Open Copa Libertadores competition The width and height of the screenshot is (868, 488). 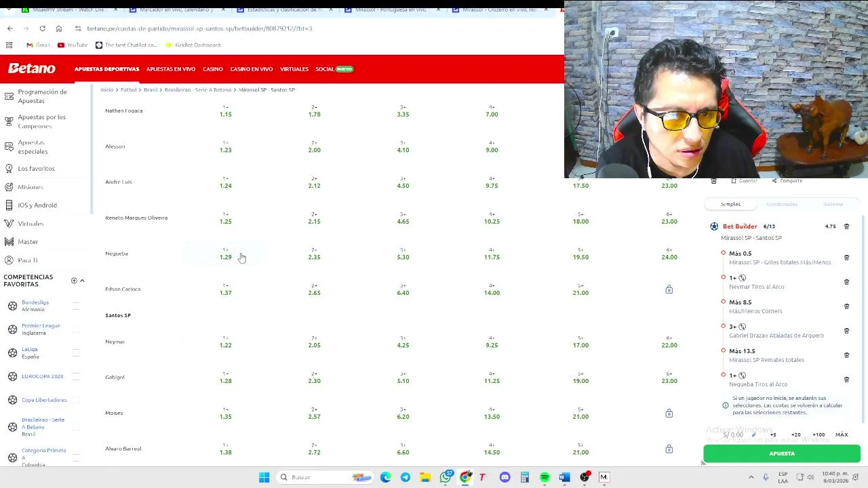[x=44, y=400]
